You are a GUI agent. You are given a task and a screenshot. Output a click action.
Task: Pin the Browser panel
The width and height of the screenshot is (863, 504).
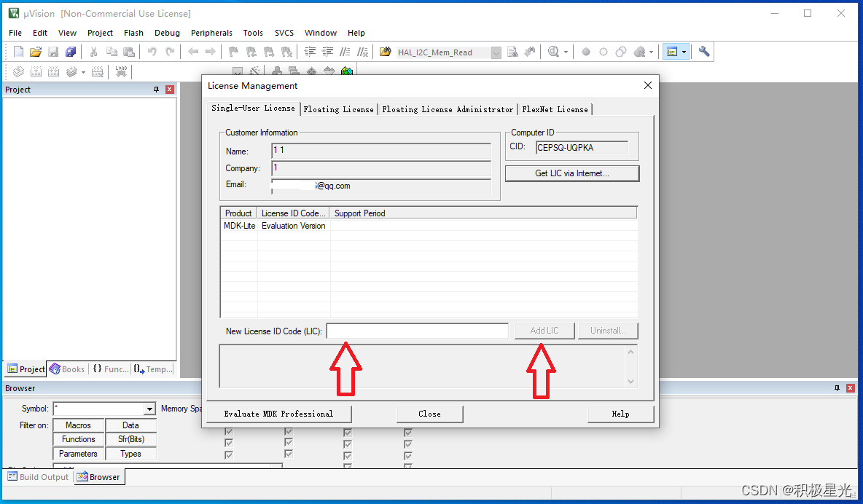pos(837,388)
